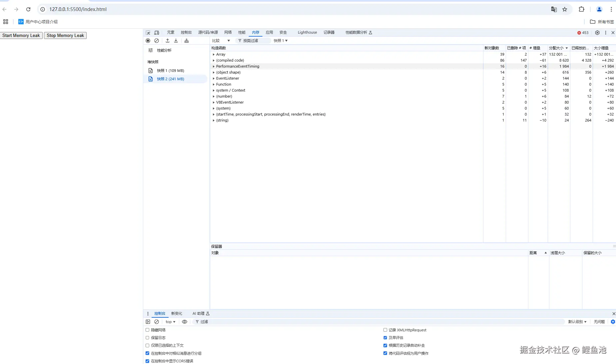The image size is (616, 364).
Task: Open the apps grid in bookmarks bar
Action: [x=6, y=22]
